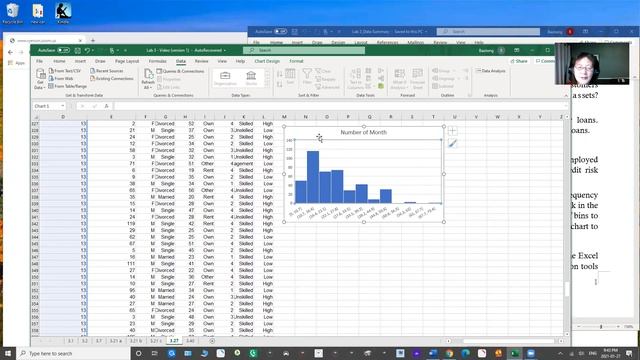The image size is (640, 360).
Task: Click From Text/CSV import option
Action: point(64,71)
